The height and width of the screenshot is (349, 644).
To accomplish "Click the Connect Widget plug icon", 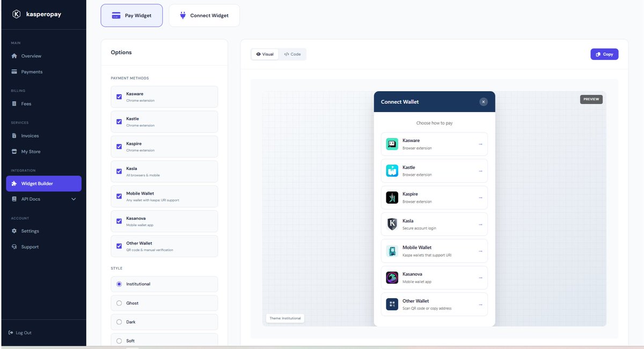I will pos(182,16).
